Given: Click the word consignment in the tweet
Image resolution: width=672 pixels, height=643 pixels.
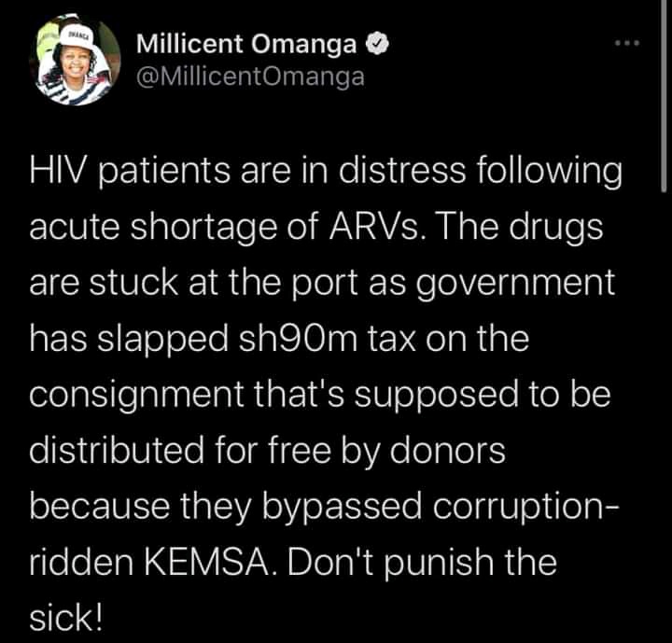Looking at the screenshot, I should pos(136,397).
